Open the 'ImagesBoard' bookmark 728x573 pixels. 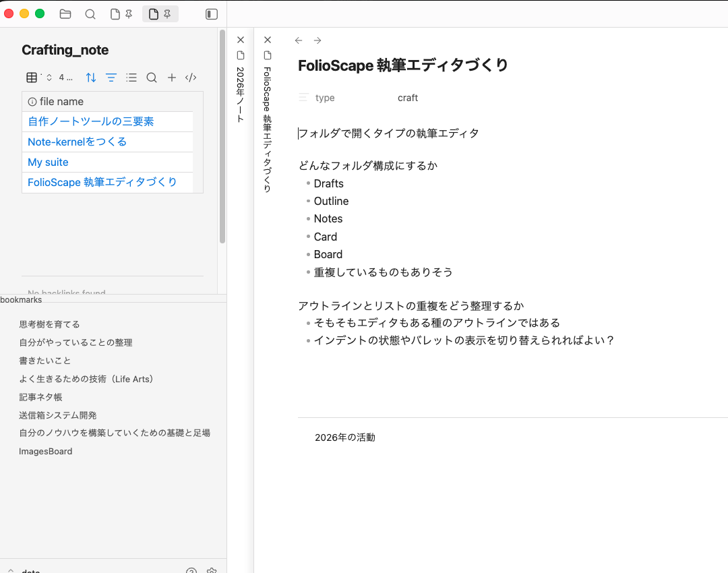(x=46, y=452)
